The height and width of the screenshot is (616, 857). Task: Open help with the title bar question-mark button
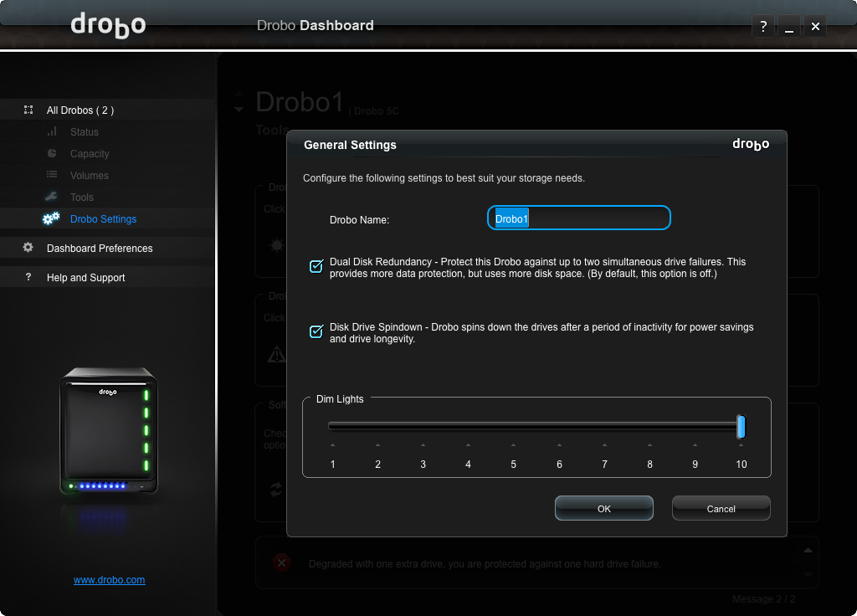[762, 27]
